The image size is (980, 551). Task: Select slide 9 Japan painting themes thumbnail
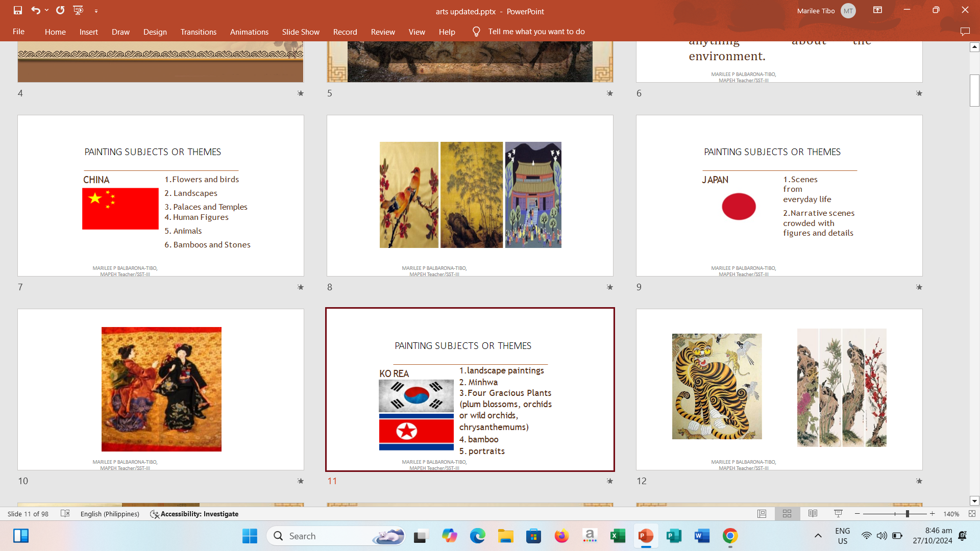(779, 195)
